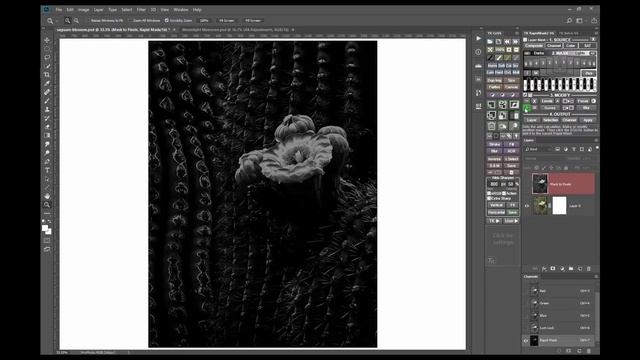This screenshot has width=640, height=360.
Task: Toggle Zoom All Windows checkbox
Action: tap(131, 20)
